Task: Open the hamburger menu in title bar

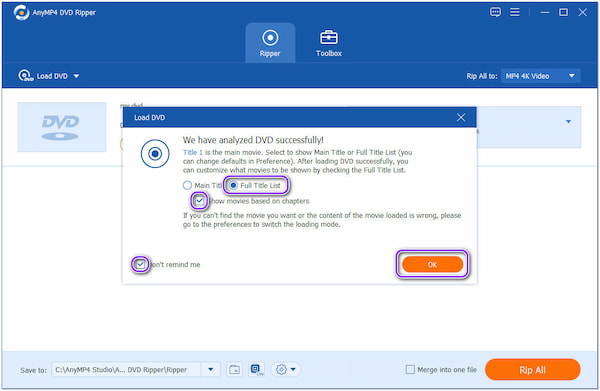Action: 515,12
